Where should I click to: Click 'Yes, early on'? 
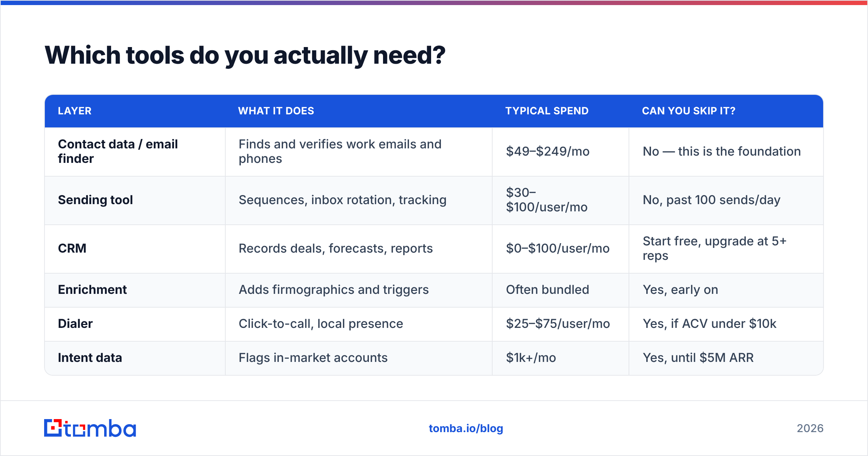[680, 290]
